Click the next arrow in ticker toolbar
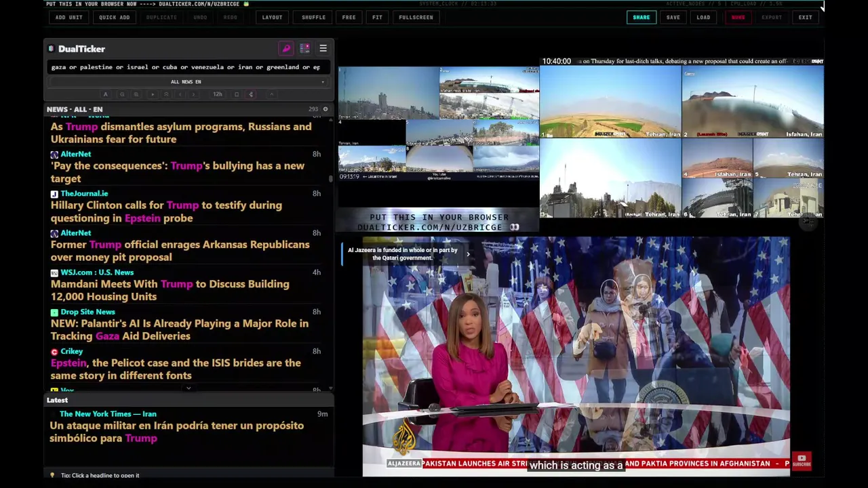Screen dimensions: 868x488 [x=193, y=94]
